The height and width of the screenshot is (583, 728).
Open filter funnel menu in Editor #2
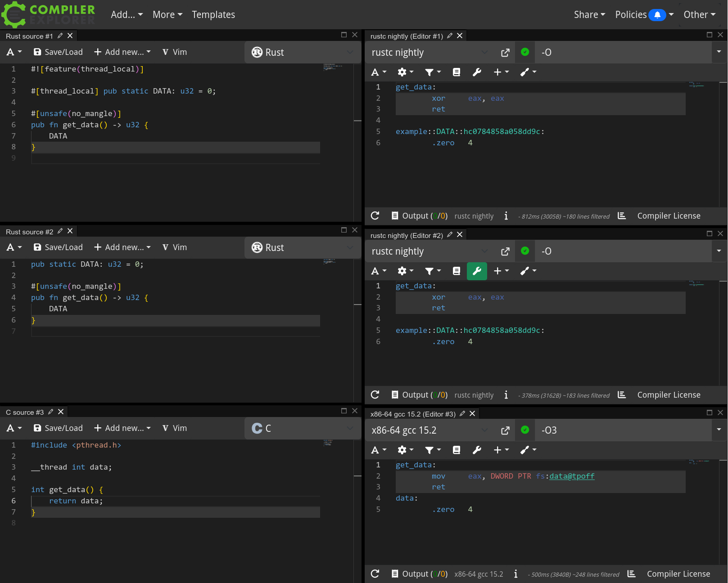click(433, 271)
